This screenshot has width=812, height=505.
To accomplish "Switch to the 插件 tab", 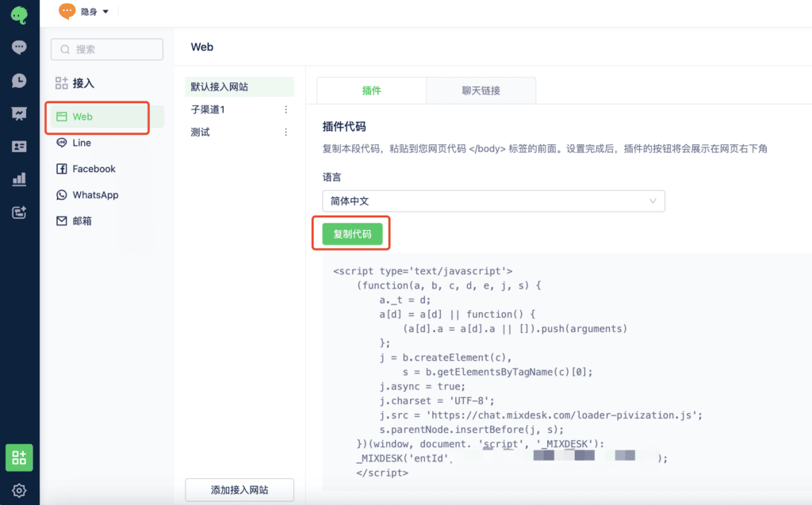I will 371,90.
